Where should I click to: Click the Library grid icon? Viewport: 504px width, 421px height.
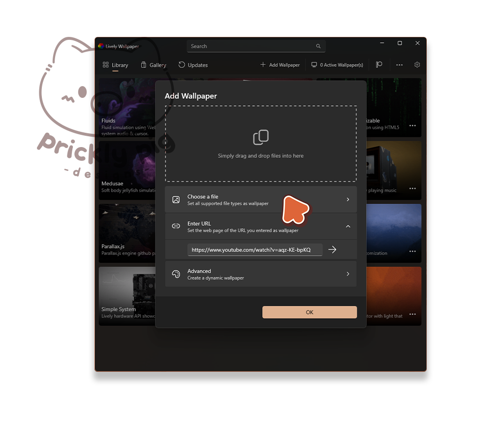(105, 64)
